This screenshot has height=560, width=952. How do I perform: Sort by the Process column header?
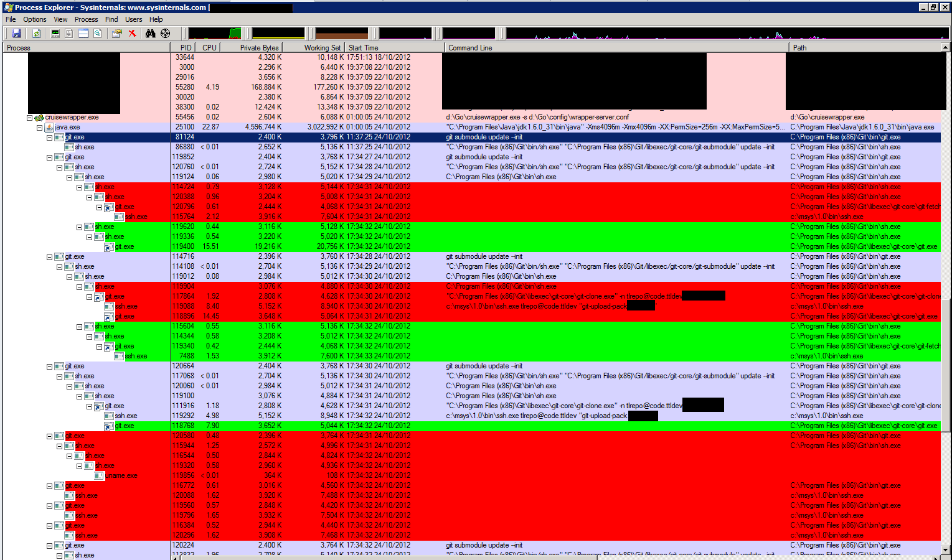pyautogui.click(x=87, y=47)
